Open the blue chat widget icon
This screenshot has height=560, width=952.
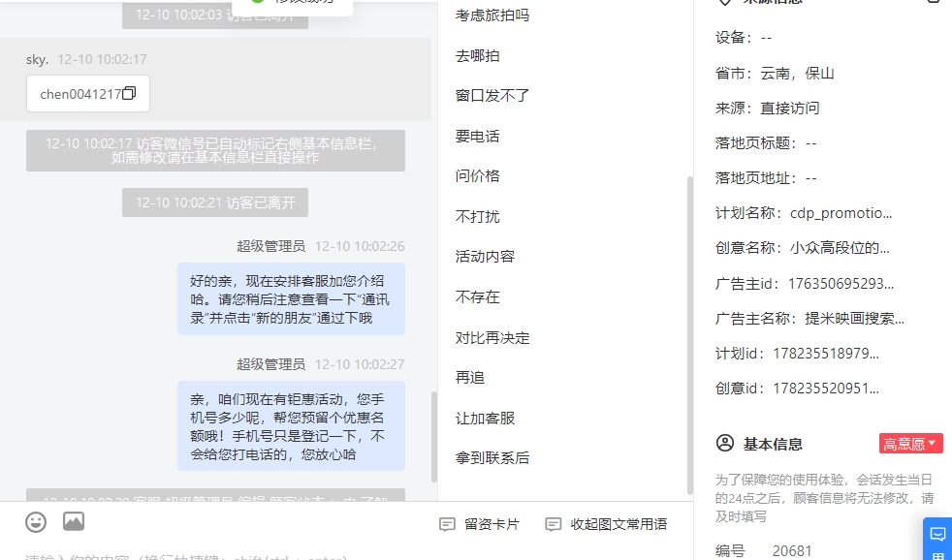938,535
